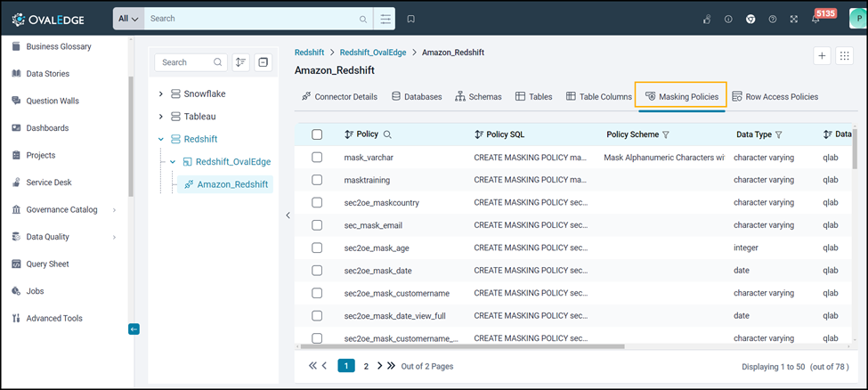868x390 pixels.
Task: Click the search magnifier in the Policy column header
Action: click(387, 134)
